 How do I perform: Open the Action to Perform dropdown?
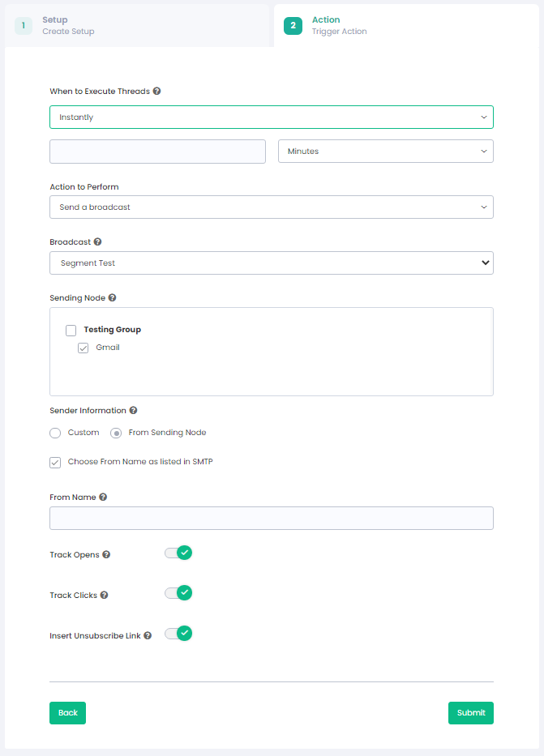pos(272,207)
